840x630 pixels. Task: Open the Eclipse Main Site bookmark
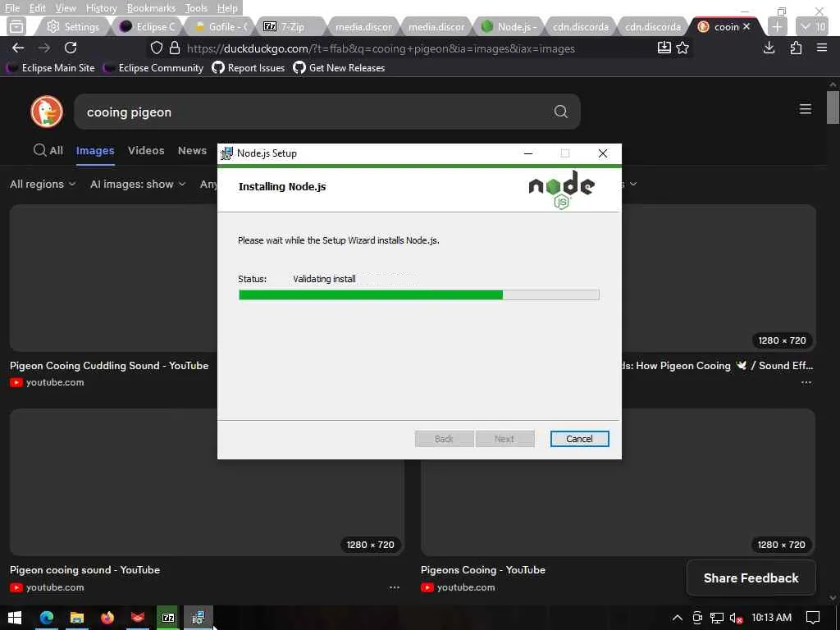coord(51,68)
